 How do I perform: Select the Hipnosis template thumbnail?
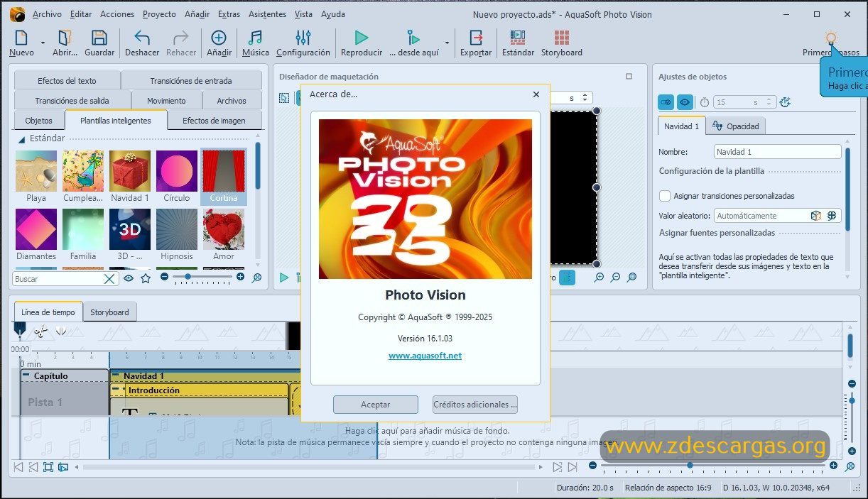(x=177, y=229)
